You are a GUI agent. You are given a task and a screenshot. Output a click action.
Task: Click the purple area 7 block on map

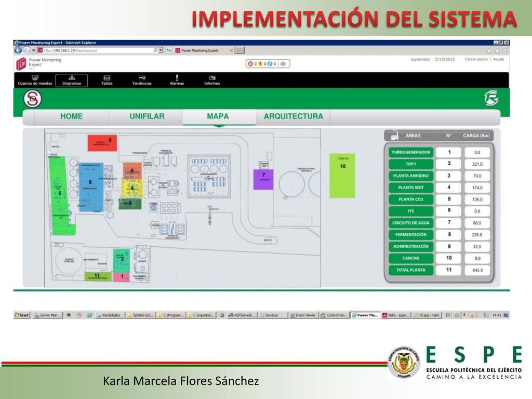click(x=263, y=179)
